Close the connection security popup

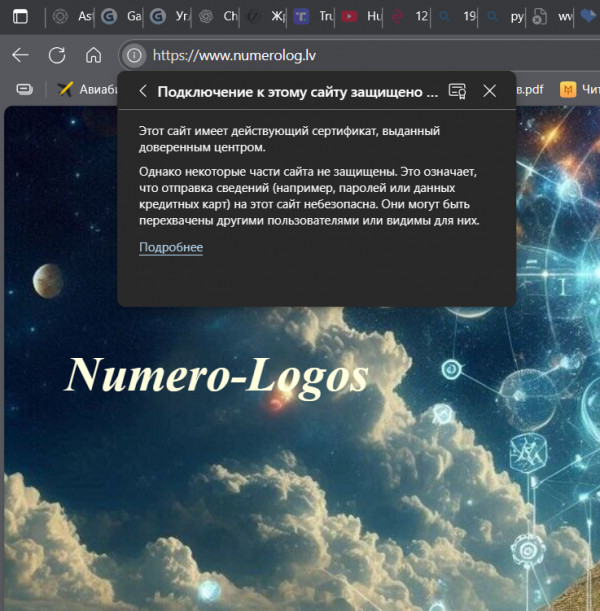[489, 91]
